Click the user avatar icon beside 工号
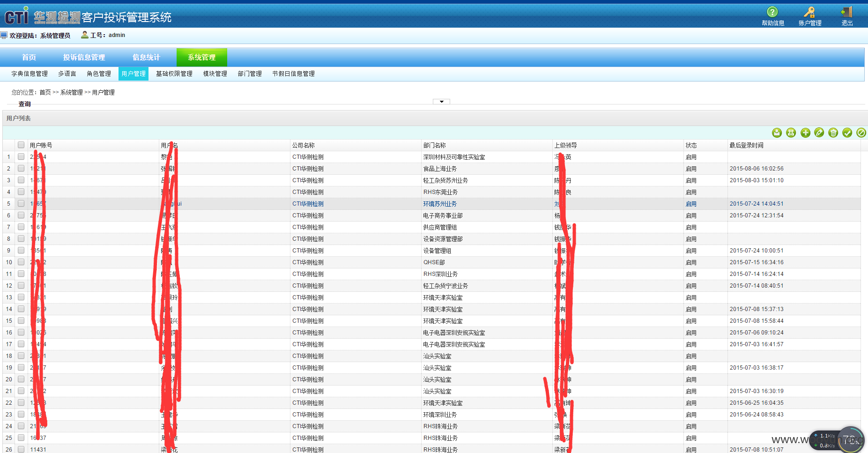This screenshot has height=453, width=868. (85, 35)
